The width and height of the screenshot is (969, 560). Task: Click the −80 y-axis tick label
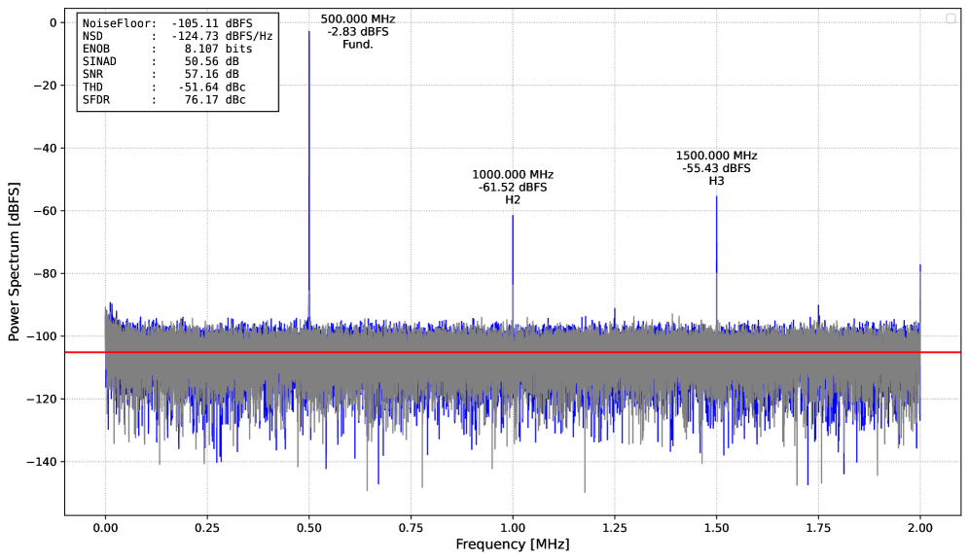click(x=45, y=273)
